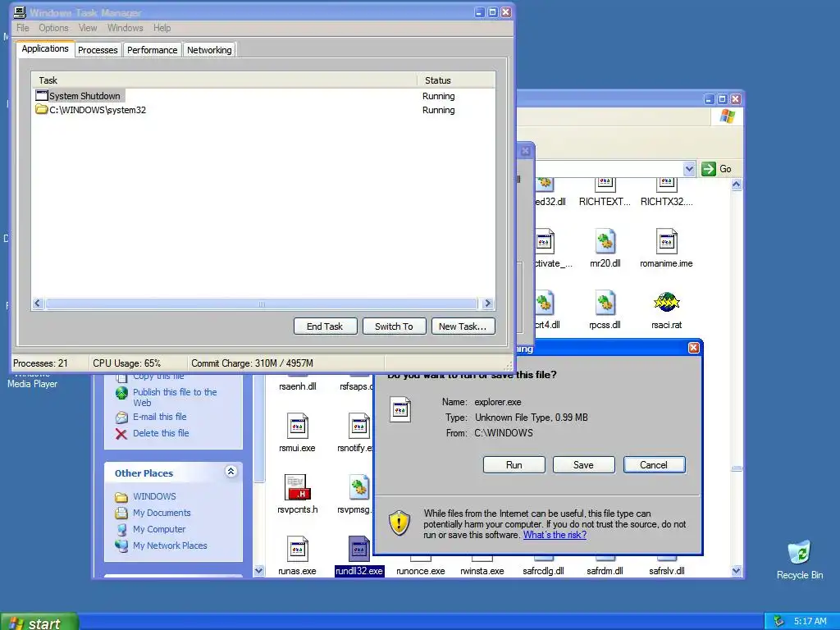840x630 pixels.
Task: Switch to the Networking tab
Action: pyautogui.click(x=209, y=50)
